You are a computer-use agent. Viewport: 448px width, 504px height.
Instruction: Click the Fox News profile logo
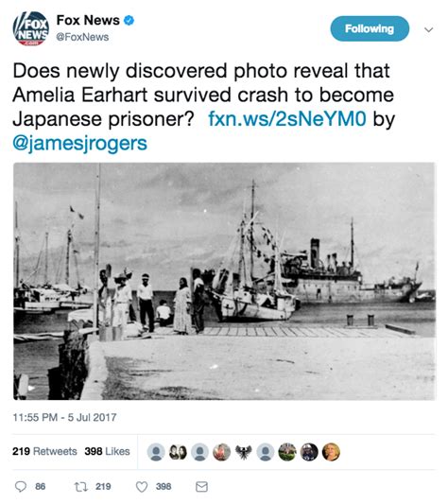tap(31, 28)
